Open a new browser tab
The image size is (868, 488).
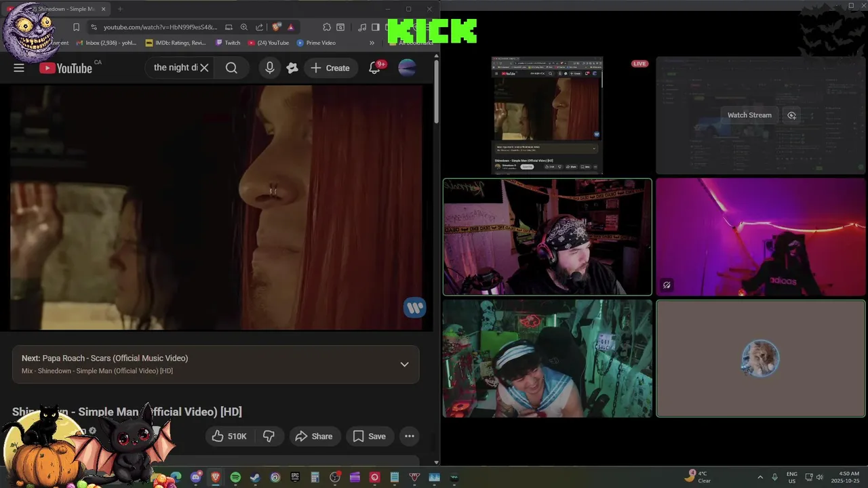point(120,9)
